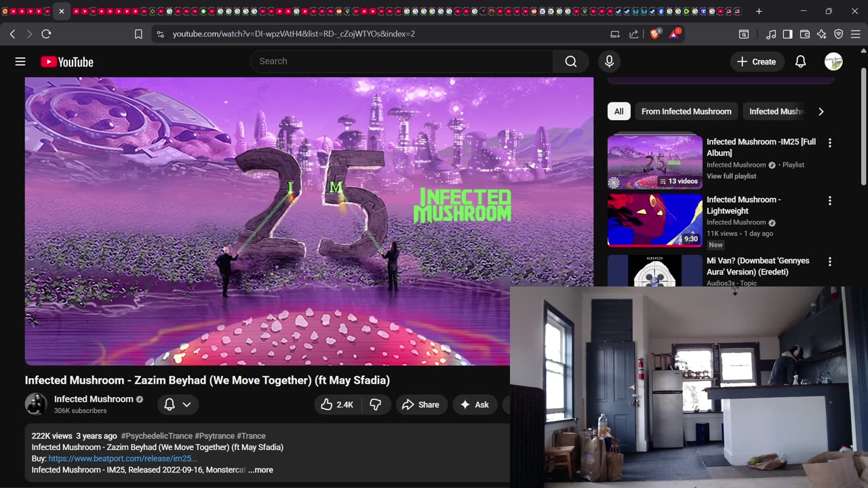Open the Mi Van? video thumbnail
The width and height of the screenshot is (868, 488).
pyautogui.click(x=655, y=270)
